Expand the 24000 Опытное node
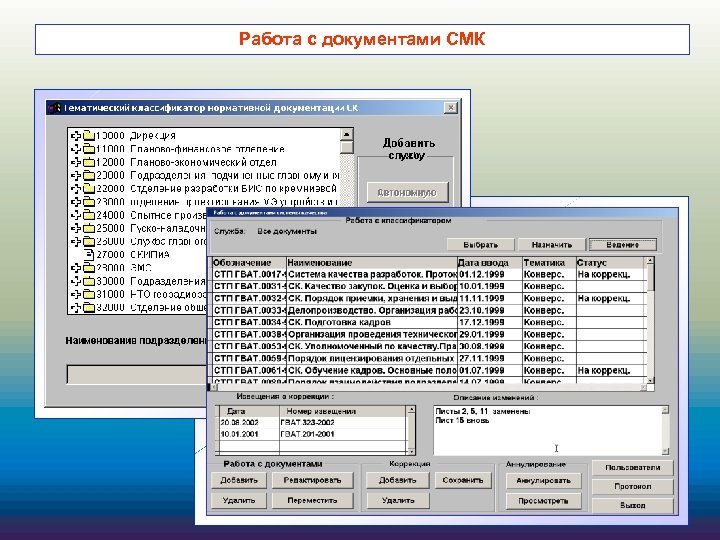The width and height of the screenshot is (720, 540). point(76,215)
